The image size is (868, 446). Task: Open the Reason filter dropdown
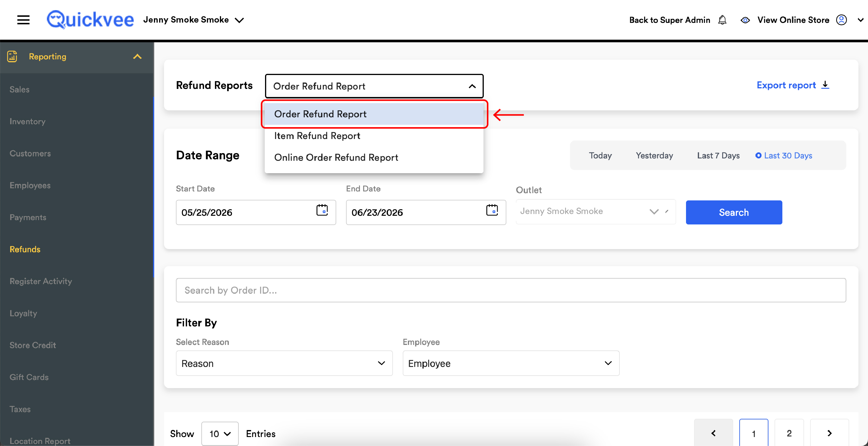[x=284, y=363]
